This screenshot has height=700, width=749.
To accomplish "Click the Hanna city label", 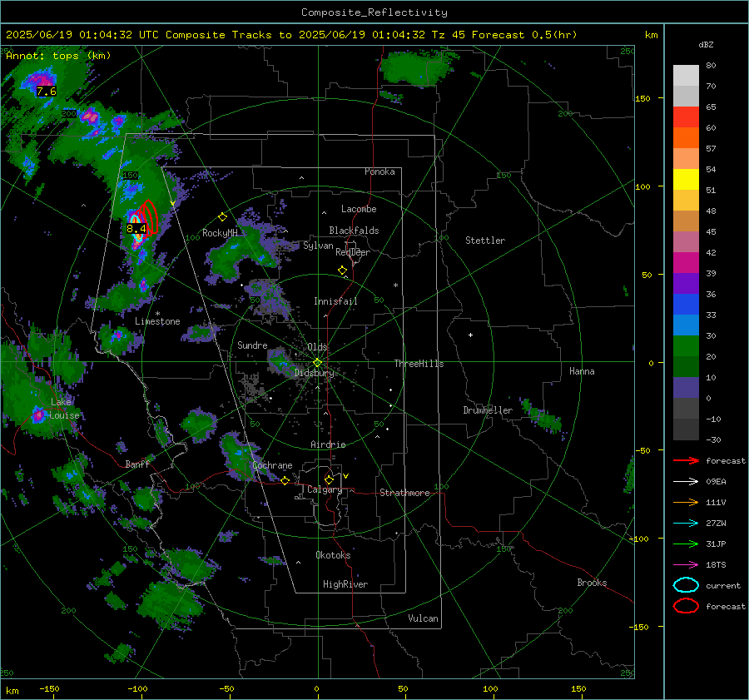I will pos(582,371).
